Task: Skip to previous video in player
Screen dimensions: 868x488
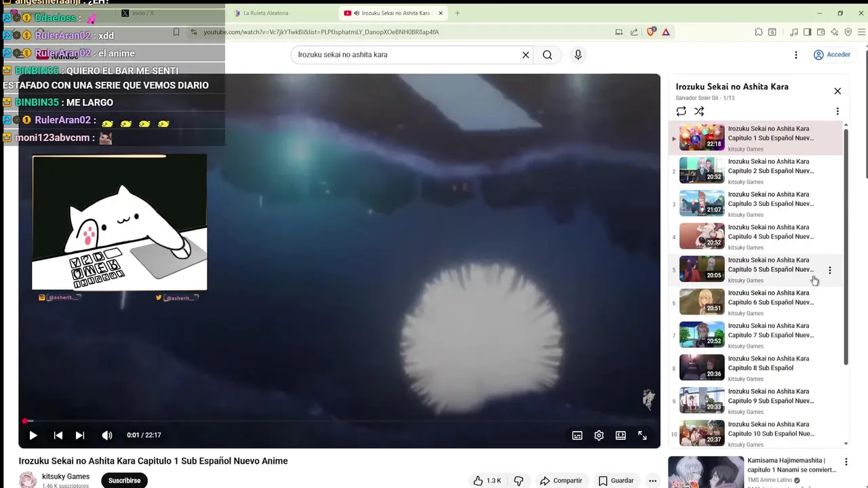Action: click(58, 435)
